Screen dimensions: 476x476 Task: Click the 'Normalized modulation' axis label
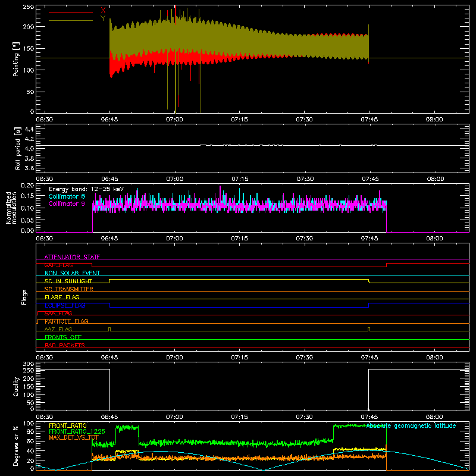click(x=11, y=208)
